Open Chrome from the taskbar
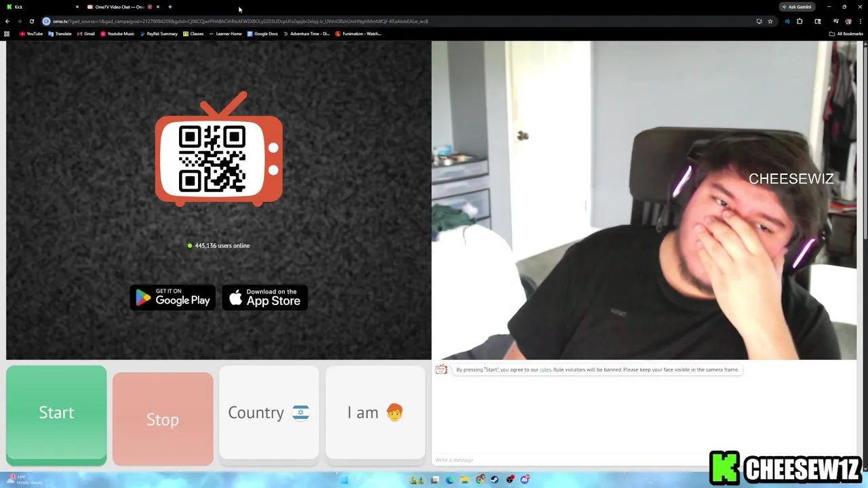Viewport: 868px width, 488px height. pos(480,480)
